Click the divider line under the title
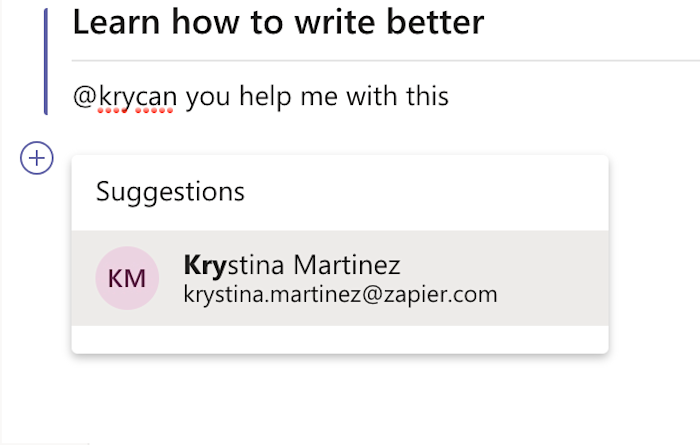The width and height of the screenshot is (700, 445). pos(386,60)
